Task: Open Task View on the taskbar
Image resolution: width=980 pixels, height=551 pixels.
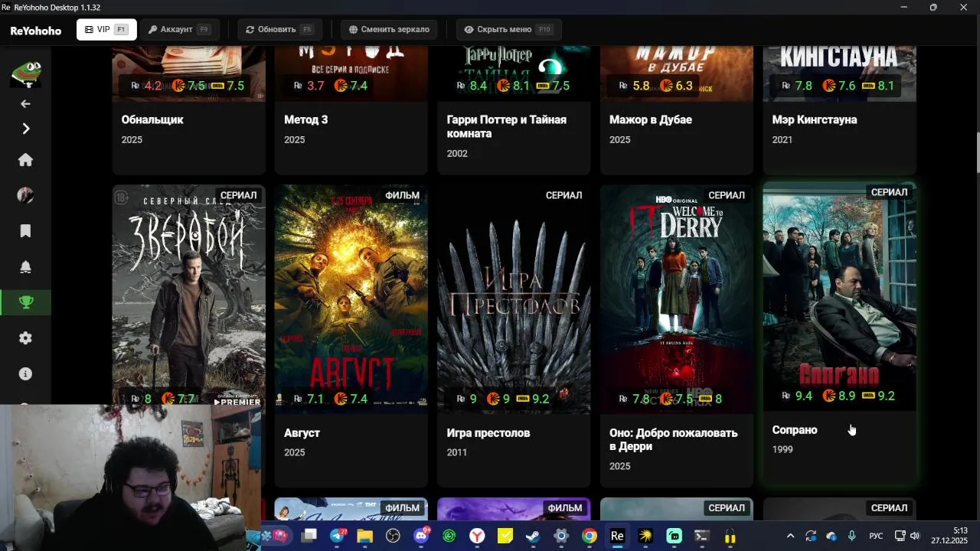Action: [x=309, y=536]
